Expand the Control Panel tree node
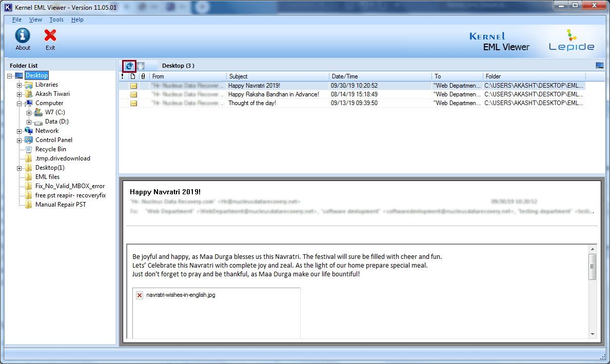 [19, 140]
